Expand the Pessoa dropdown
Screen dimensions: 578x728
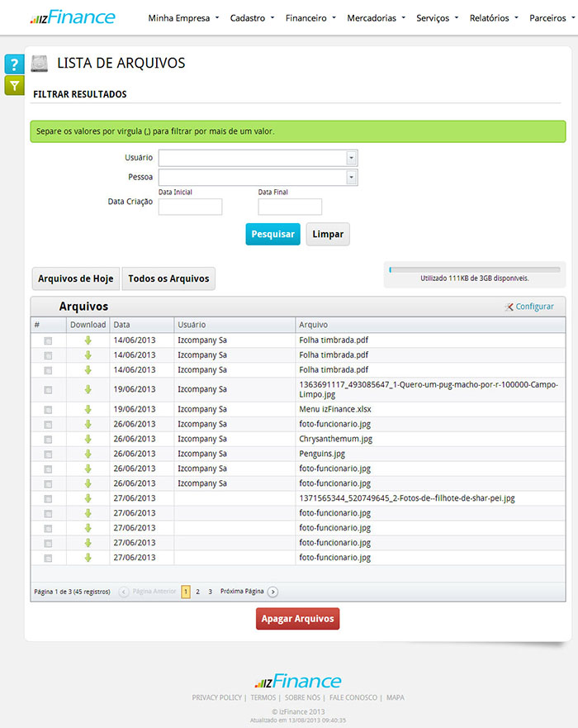point(351,178)
